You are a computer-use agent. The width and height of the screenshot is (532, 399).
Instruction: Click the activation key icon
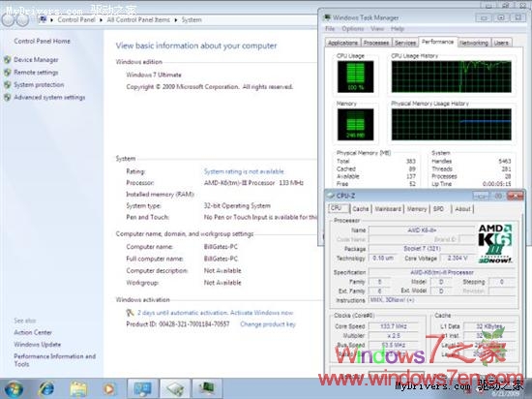pos(130,313)
